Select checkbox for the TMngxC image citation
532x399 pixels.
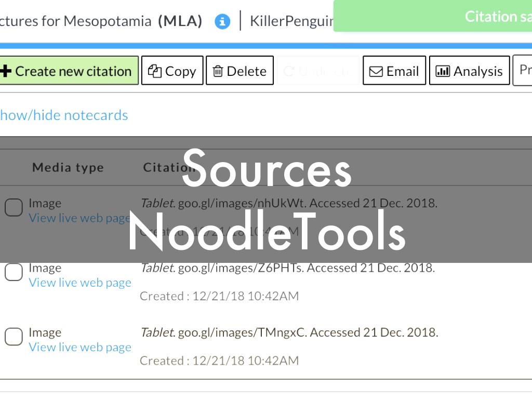tap(14, 337)
